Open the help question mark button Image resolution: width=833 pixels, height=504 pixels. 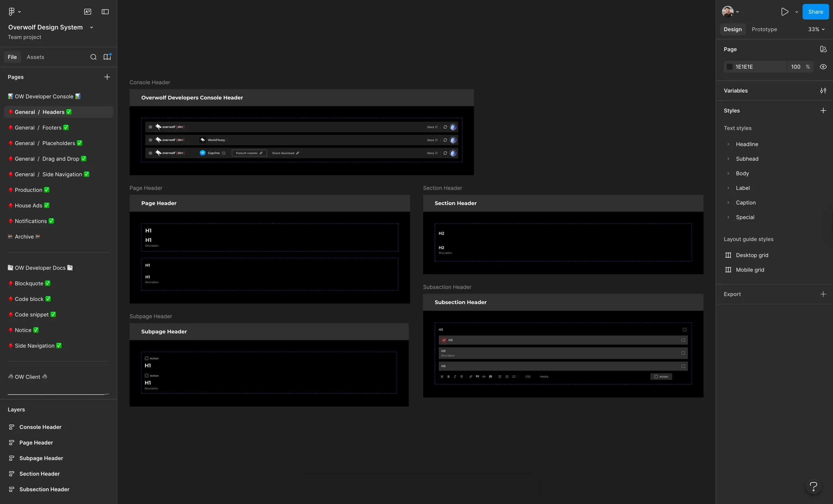pyautogui.click(x=813, y=486)
